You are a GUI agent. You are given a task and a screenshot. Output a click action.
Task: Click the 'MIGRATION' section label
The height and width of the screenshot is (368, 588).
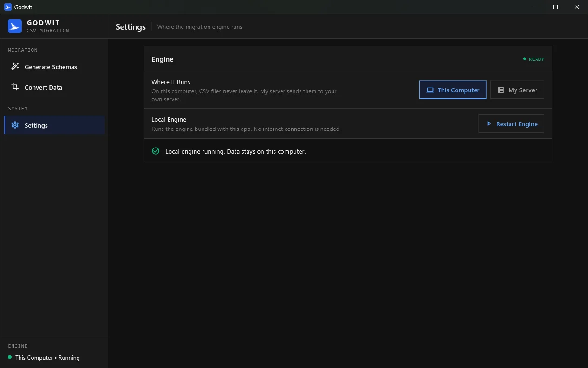(23, 50)
